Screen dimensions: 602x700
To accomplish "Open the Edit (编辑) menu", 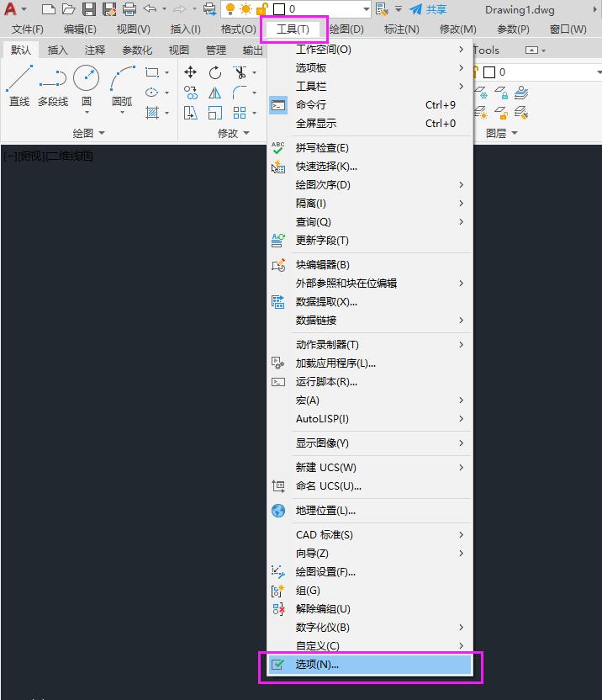I will coord(80,29).
